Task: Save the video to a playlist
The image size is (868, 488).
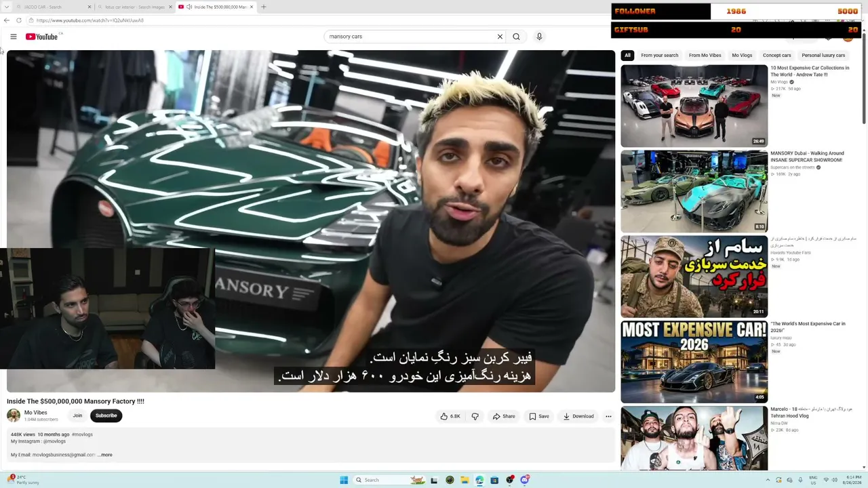Action: point(539,416)
